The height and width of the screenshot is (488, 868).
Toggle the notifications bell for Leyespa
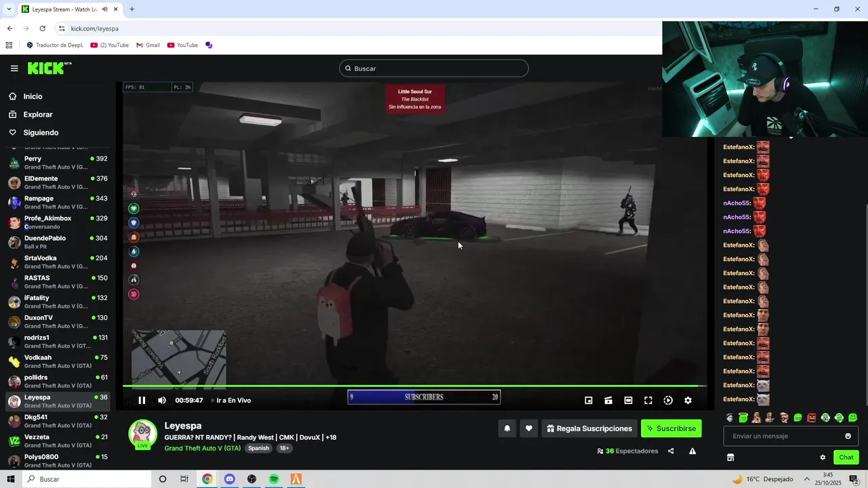coord(507,428)
